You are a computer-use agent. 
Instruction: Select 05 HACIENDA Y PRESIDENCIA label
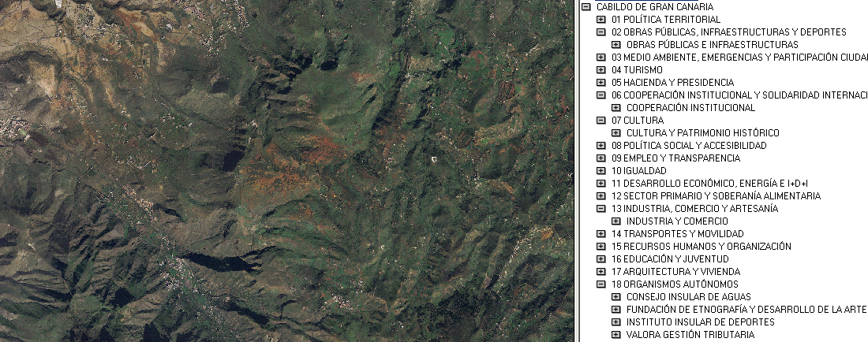pos(672,82)
